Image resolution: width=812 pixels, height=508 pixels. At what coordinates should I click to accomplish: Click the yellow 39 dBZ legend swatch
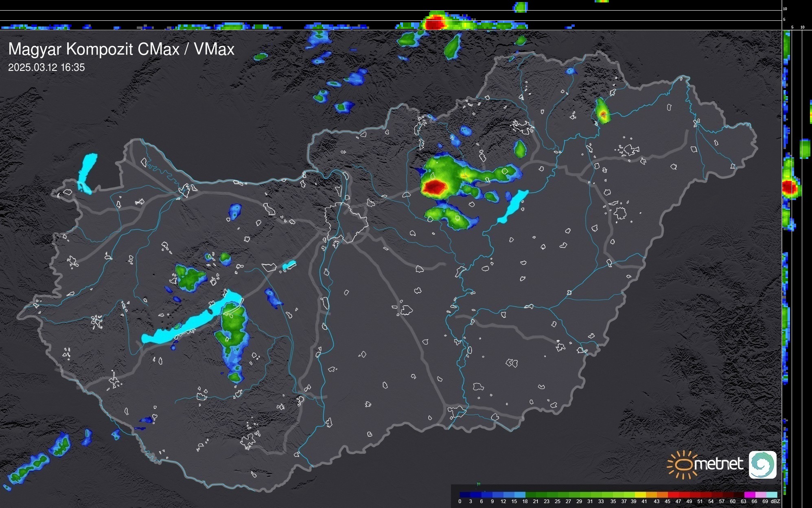click(x=640, y=495)
